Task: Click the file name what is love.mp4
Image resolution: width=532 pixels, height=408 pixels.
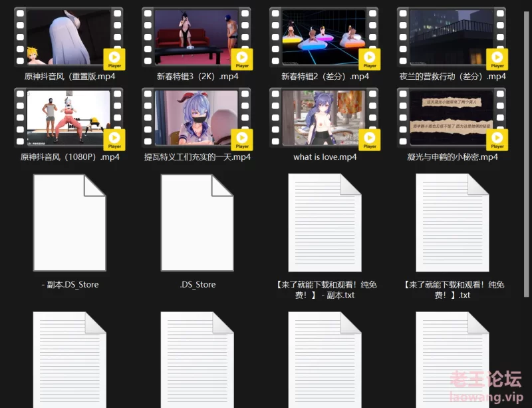Action: point(325,157)
